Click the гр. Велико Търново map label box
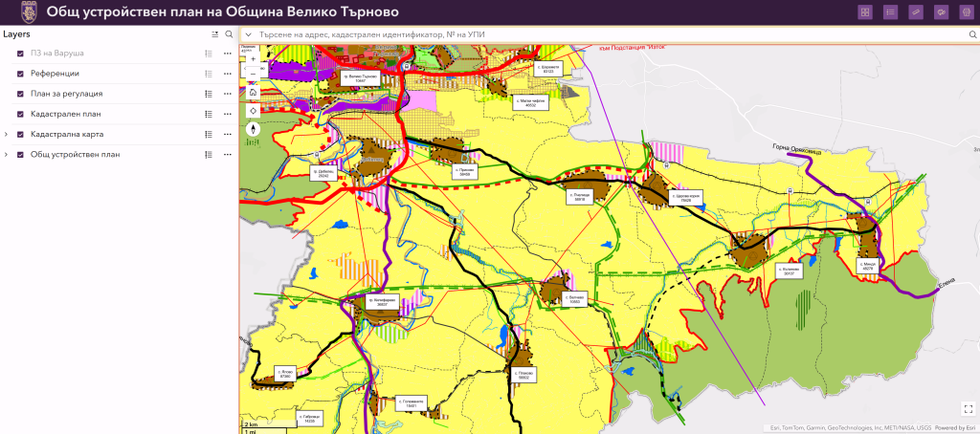 coord(361,78)
